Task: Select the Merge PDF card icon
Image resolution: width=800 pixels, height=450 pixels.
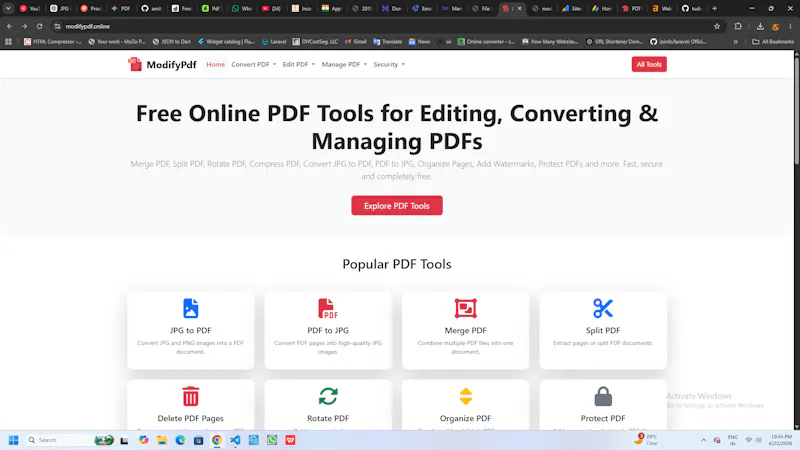Action: point(465,308)
